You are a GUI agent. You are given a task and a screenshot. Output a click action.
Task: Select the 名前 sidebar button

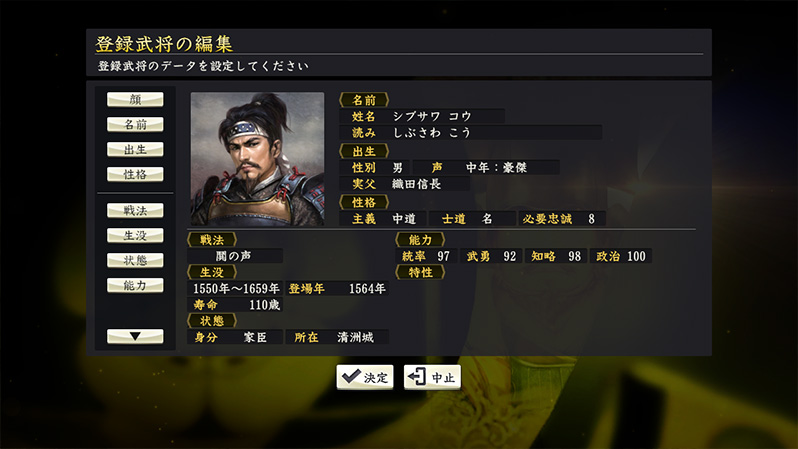pyautogui.click(x=135, y=124)
